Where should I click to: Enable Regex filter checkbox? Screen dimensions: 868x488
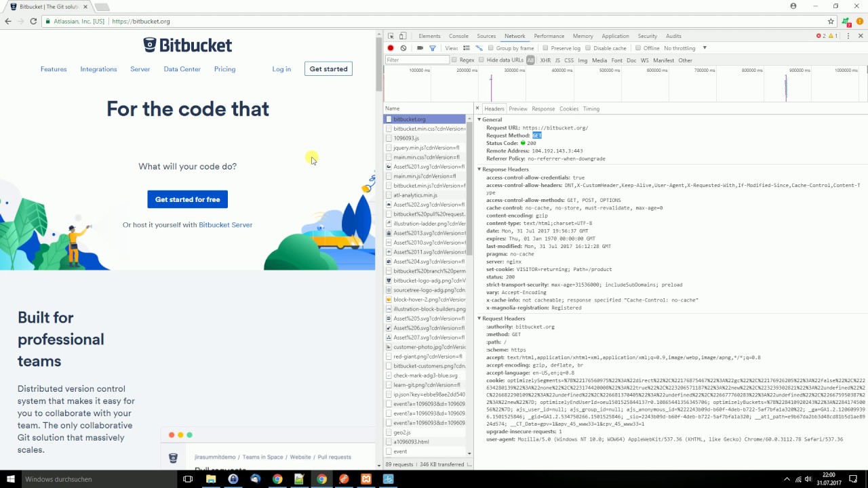[454, 60]
